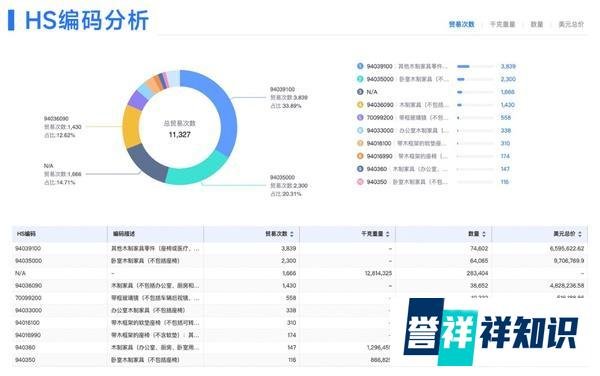Click legend value 338
Viewport: 600px width, 376px height.
pyautogui.click(x=505, y=130)
